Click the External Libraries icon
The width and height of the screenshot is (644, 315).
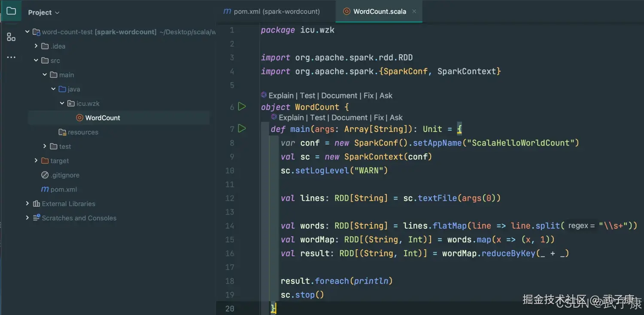[x=36, y=204]
